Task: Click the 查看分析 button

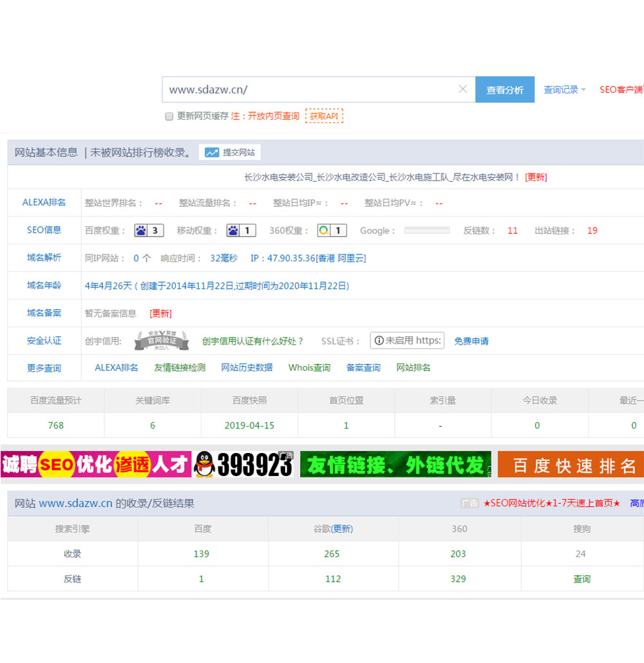Action: 504,90
